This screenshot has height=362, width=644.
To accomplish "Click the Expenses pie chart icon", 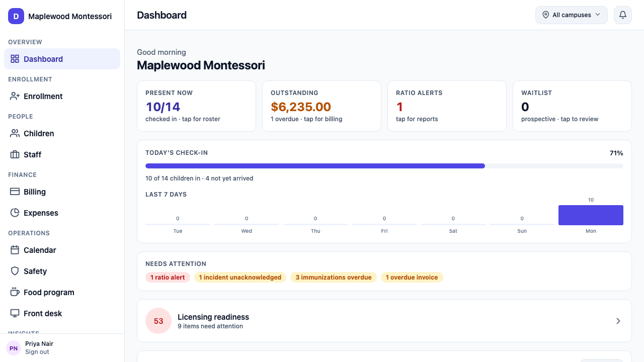I will (x=15, y=213).
